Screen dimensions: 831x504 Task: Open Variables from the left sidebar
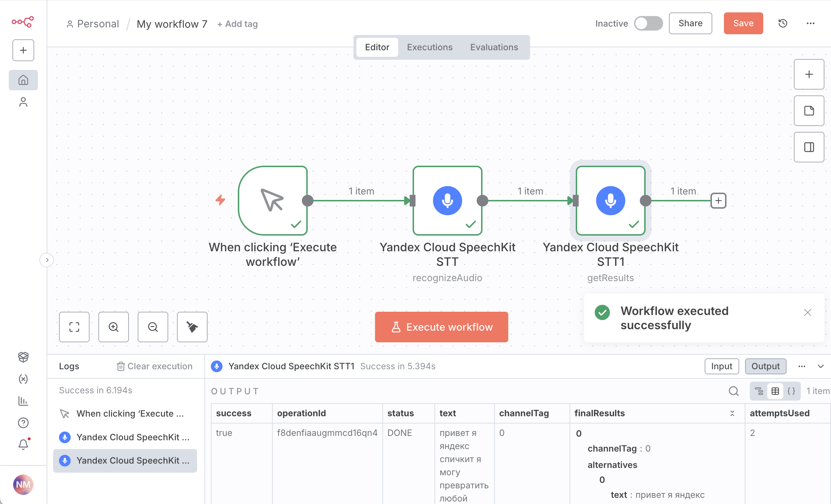23,379
